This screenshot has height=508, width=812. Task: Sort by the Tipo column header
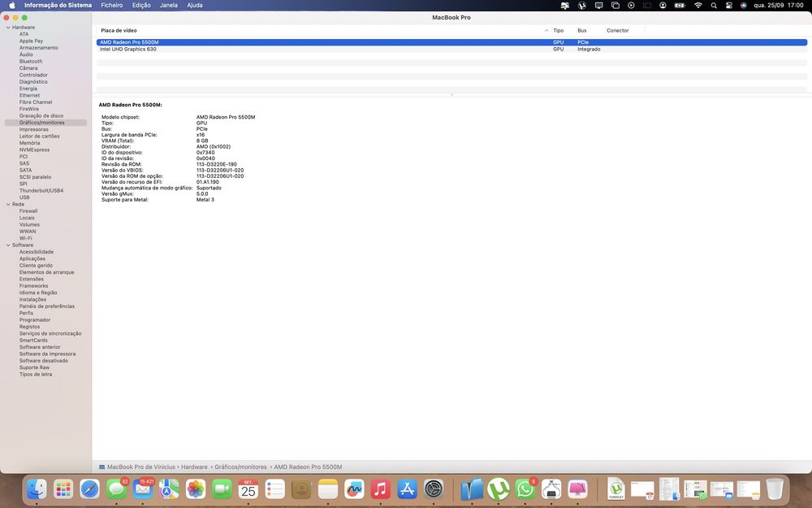[x=559, y=31]
